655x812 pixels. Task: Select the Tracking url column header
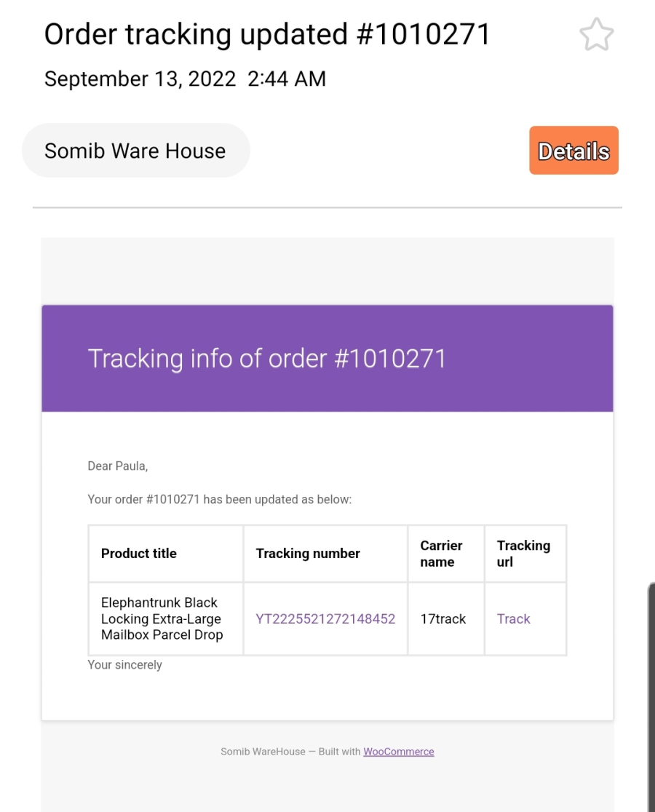point(525,554)
